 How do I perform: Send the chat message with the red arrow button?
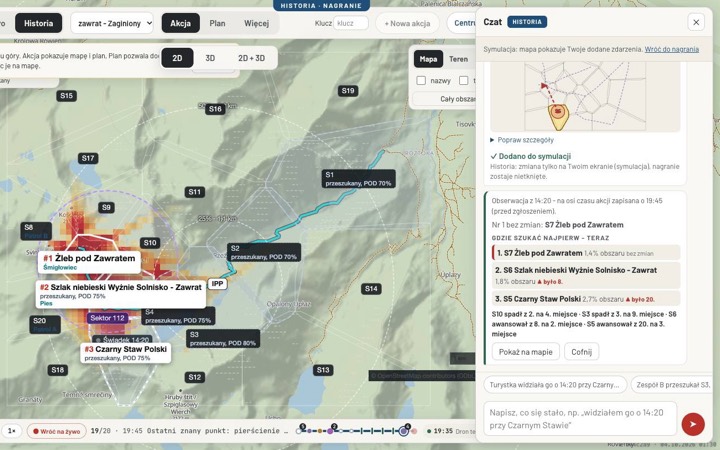692,424
